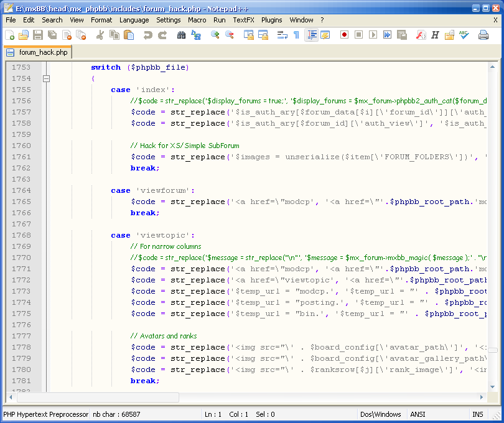This screenshot has width=504, height=423.
Task: Open the TextFX menu
Action: 243,20
